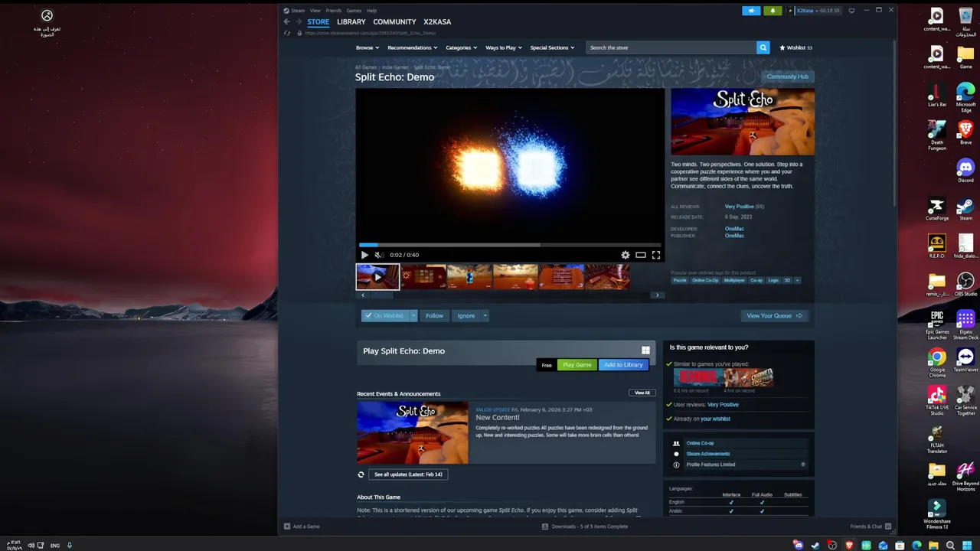Click View Your Queue button
The height and width of the screenshot is (551, 980).
coord(775,315)
